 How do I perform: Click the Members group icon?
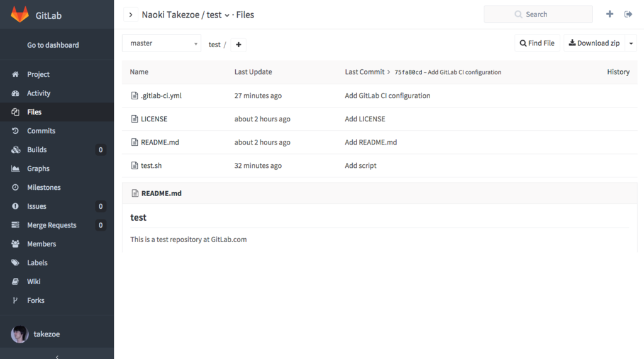click(15, 243)
